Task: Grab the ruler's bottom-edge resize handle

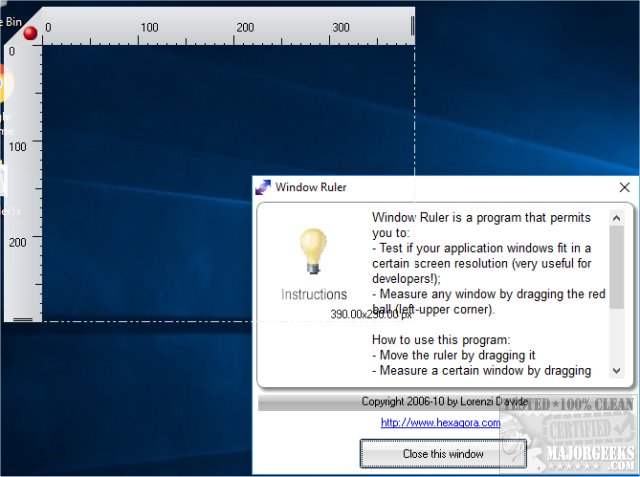Action: (x=23, y=319)
